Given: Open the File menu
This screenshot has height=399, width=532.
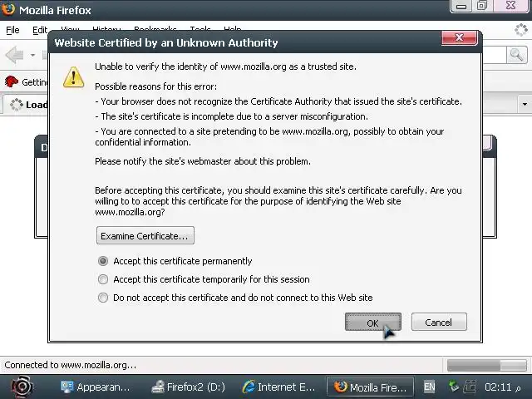Looking at the screenshot, I should (13, 30).
